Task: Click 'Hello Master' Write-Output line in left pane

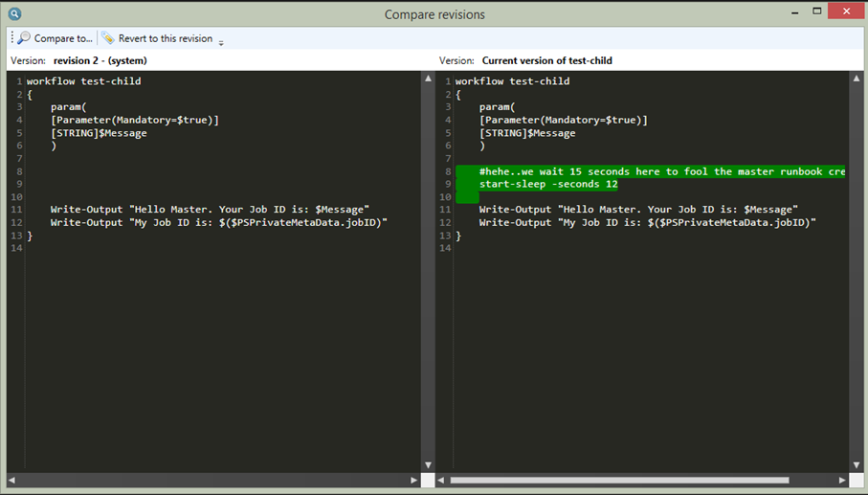Action: pos(210,210)
